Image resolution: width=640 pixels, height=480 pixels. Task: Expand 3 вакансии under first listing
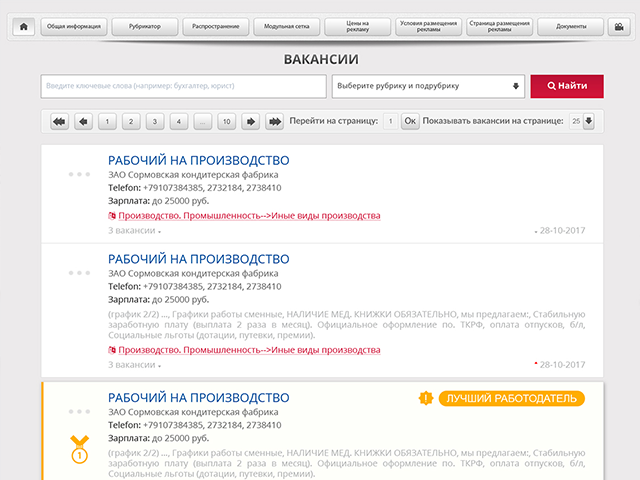(134, 231)
